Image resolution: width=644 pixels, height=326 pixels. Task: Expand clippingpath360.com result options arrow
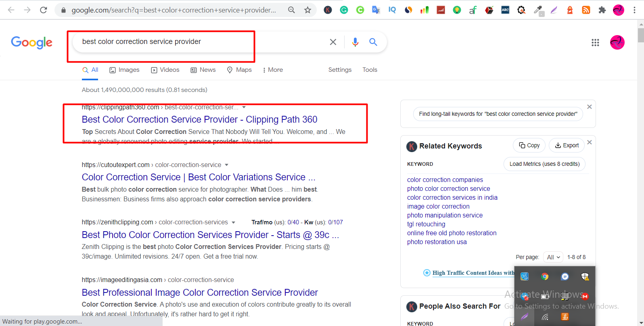tap(244, 107)
